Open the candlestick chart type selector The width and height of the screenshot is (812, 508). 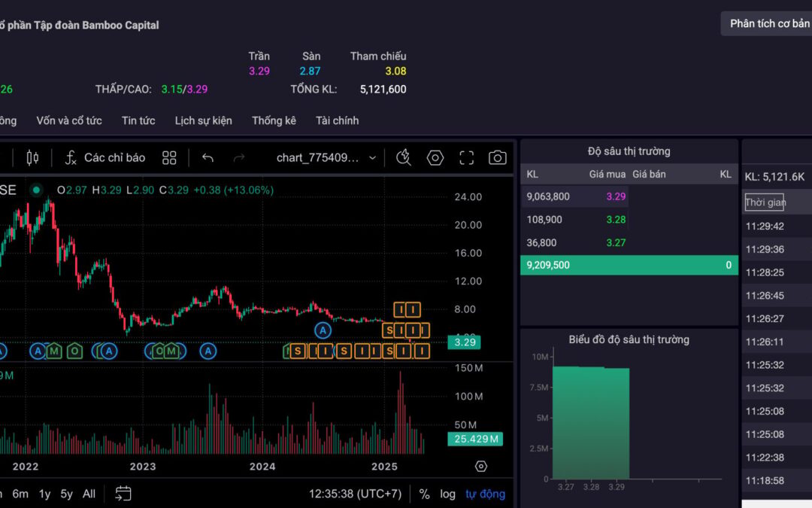(32, 158)
